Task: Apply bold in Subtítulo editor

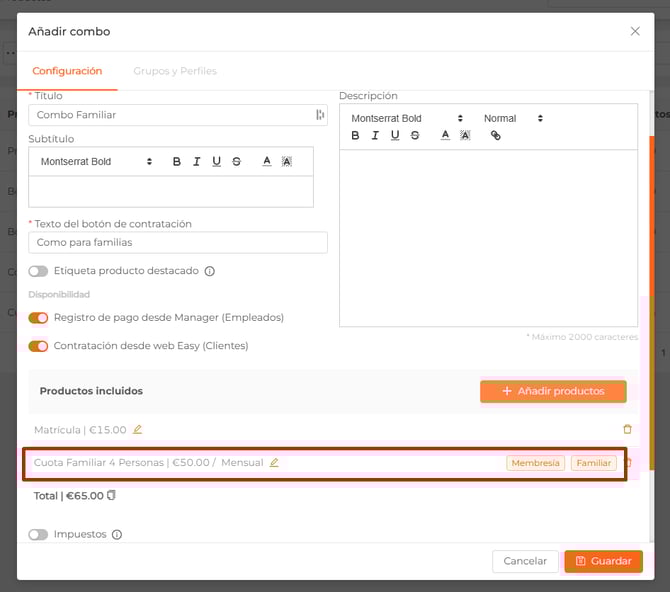Action: (177, 162)
